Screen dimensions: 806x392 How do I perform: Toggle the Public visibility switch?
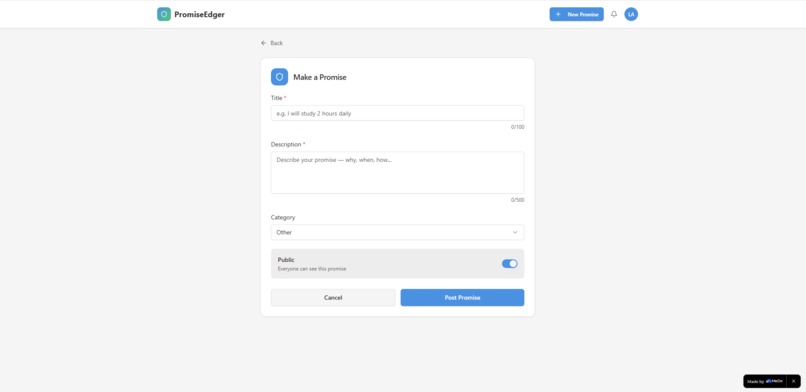(x=509, y=264)
